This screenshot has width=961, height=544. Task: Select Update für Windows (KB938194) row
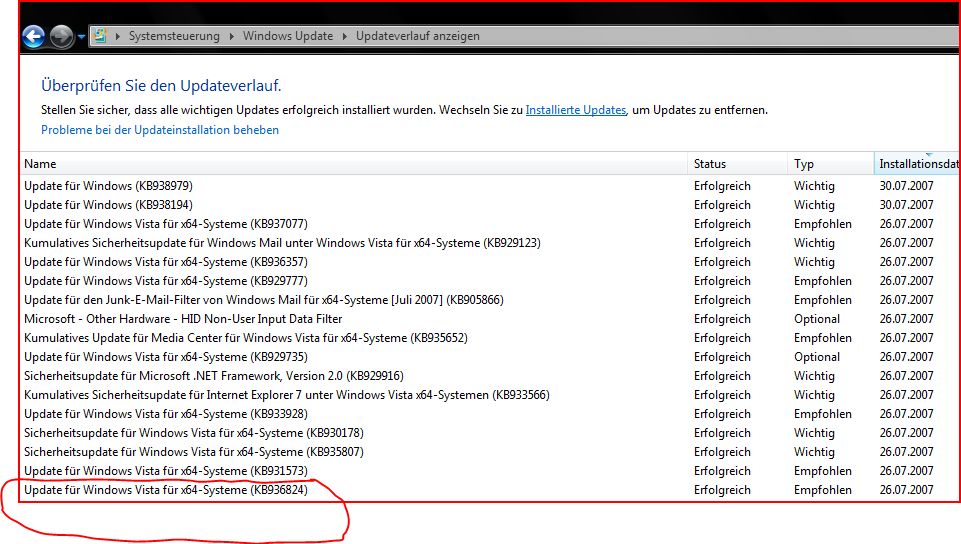(489, 205)
